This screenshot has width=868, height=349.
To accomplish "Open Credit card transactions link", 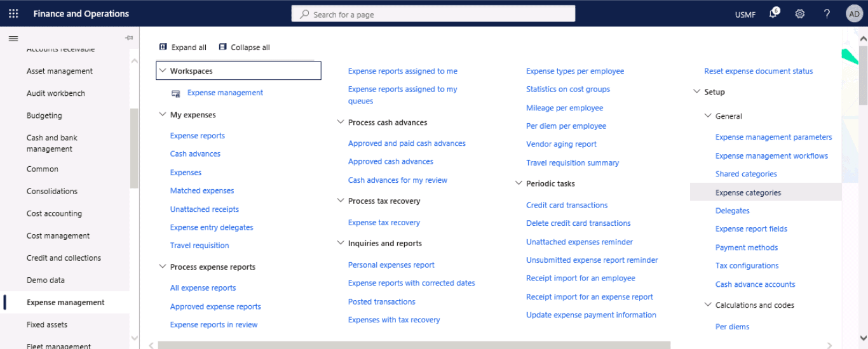I will coord(567,206).
